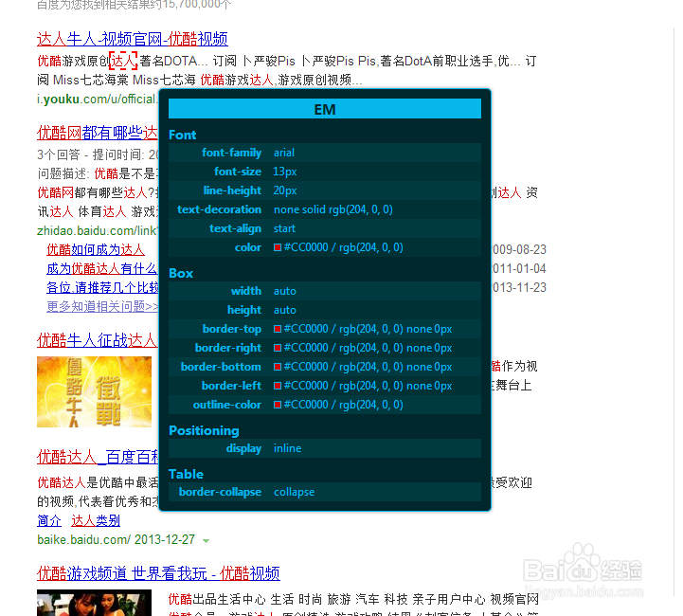
Task: Click the height value auto
Action: pyautogui.click(x=285, y=310)
